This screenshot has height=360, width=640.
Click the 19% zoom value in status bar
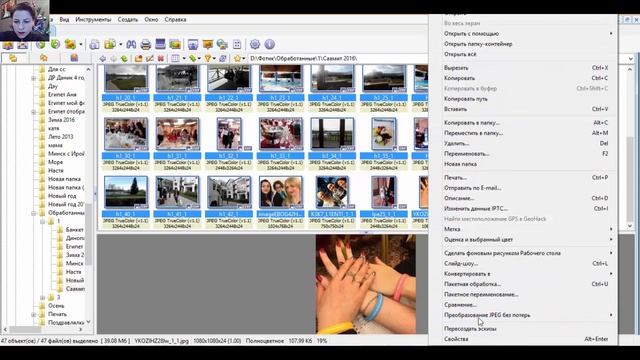click(322, 341)
